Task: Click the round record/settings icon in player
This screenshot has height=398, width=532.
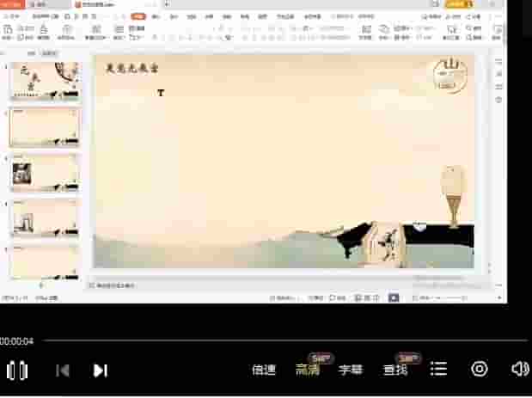Action: click(x=480, y=369)
